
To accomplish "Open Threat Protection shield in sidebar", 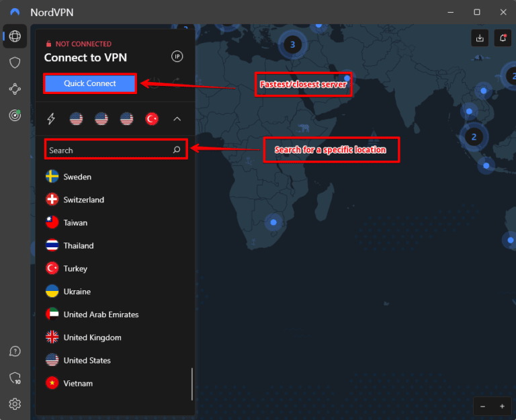I will click(15, 62).
